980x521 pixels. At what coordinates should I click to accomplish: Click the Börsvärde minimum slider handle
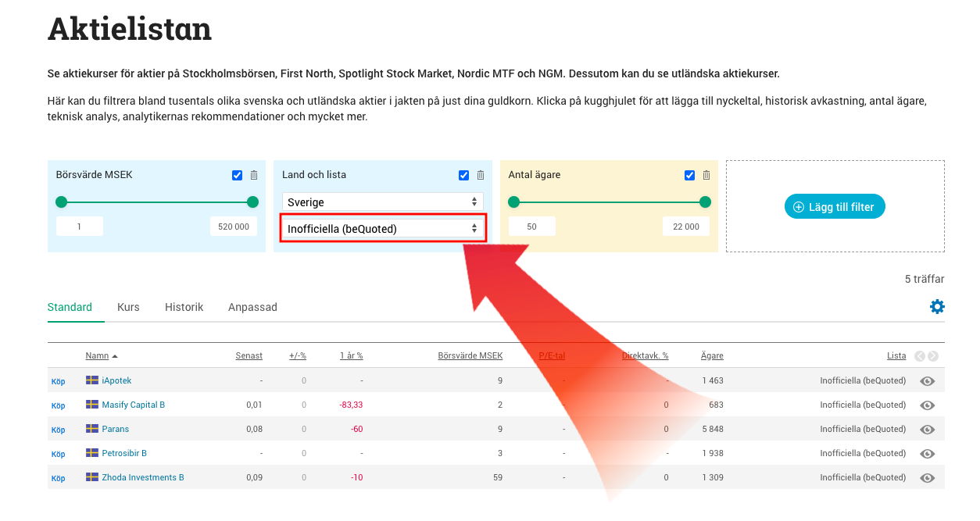[x=62, y=202]
